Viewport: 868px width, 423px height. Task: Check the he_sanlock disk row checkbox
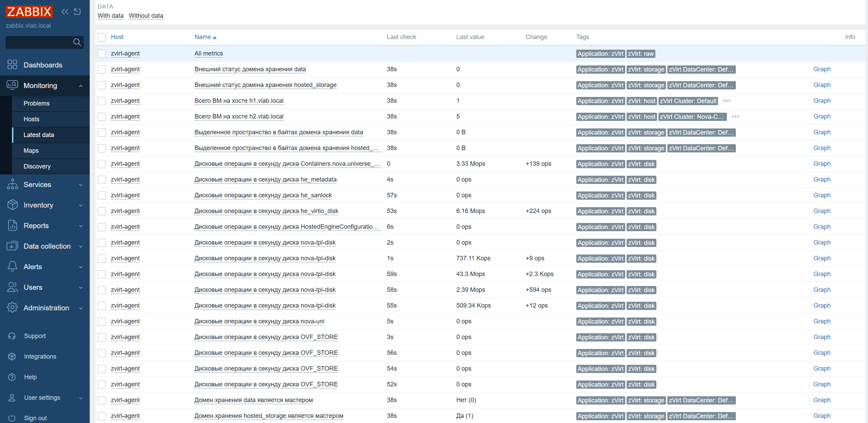pos(102,195)
